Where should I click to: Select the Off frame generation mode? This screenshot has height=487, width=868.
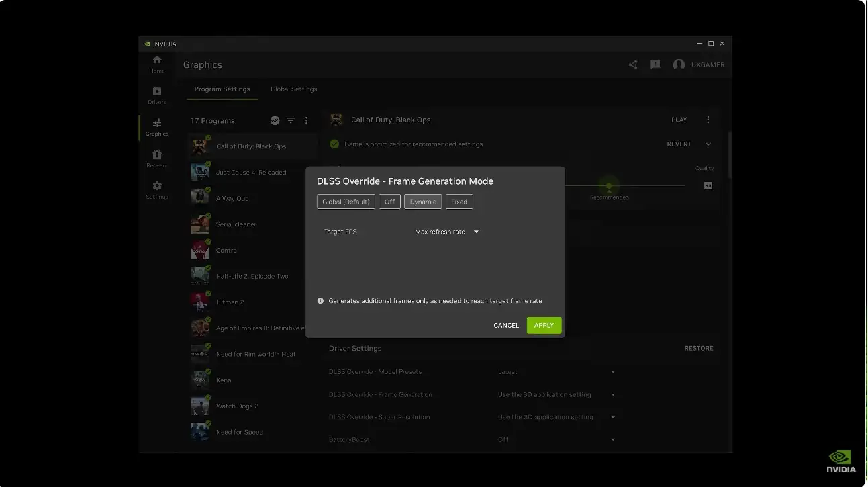point(389,202)
